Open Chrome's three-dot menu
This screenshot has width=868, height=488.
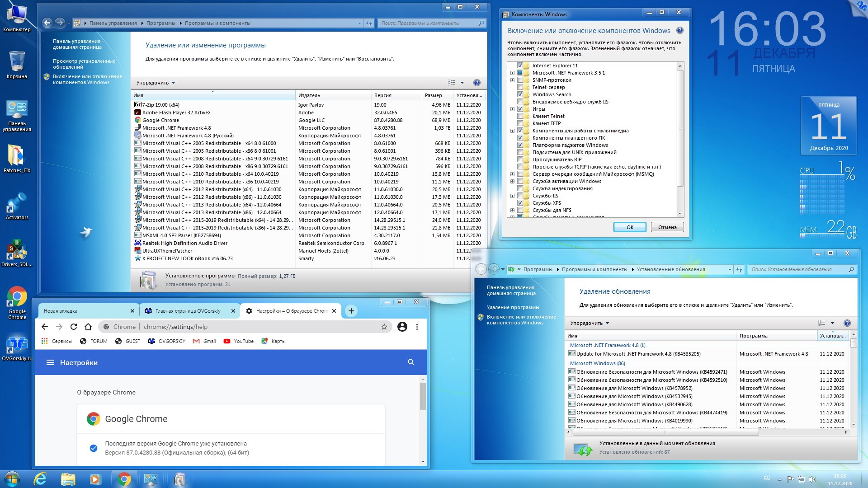click(417, 327)
